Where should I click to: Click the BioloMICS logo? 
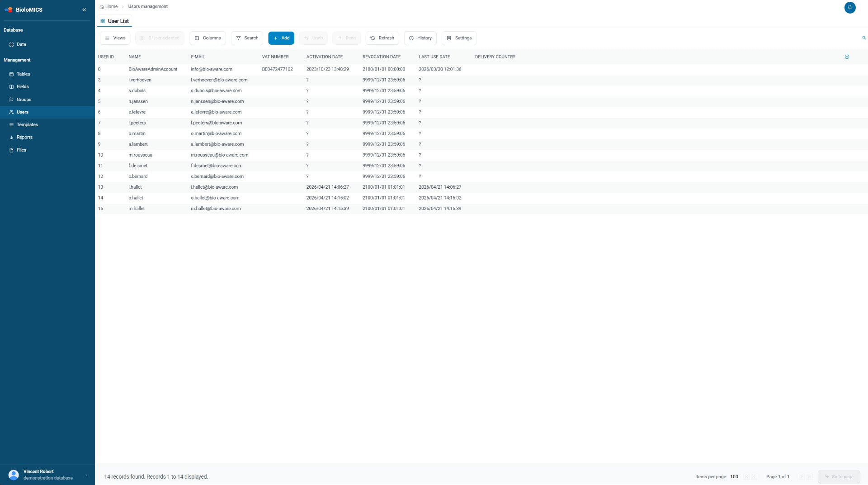[24, 10]
